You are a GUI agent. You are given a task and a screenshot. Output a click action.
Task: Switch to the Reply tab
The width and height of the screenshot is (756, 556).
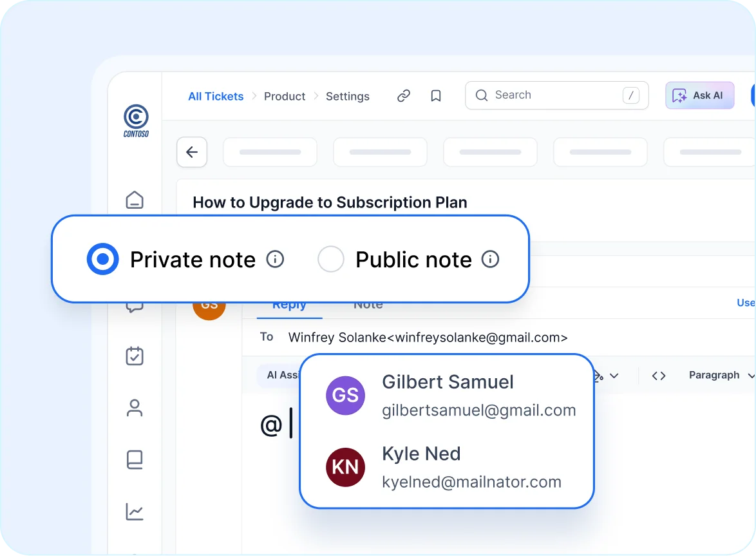pyautogui.click(x=288, y=304)
